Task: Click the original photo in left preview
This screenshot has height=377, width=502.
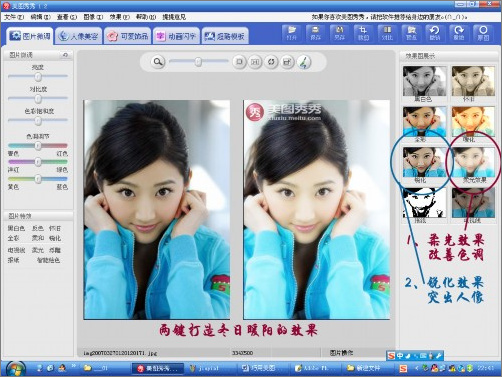Action: tap(157, 210)
